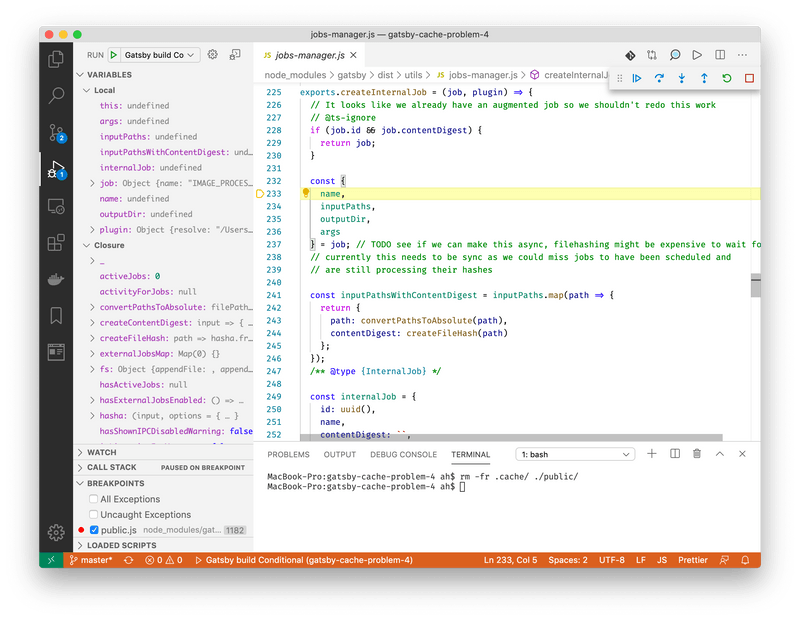The width and height of the screenshot is (800, 620).
Task: Maximize the panel with the up chevron
Action: click(x=719, y=454)
